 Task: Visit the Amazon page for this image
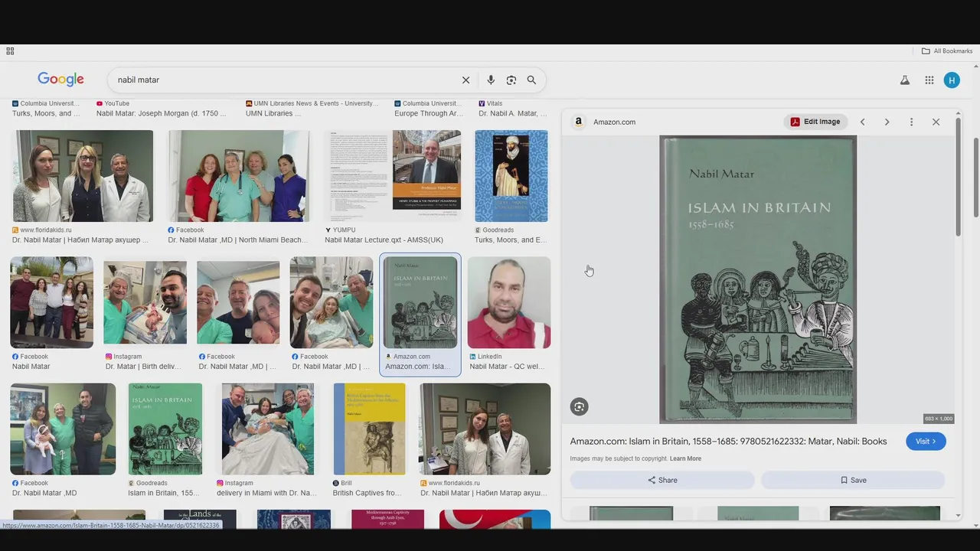tap(926, 442)
